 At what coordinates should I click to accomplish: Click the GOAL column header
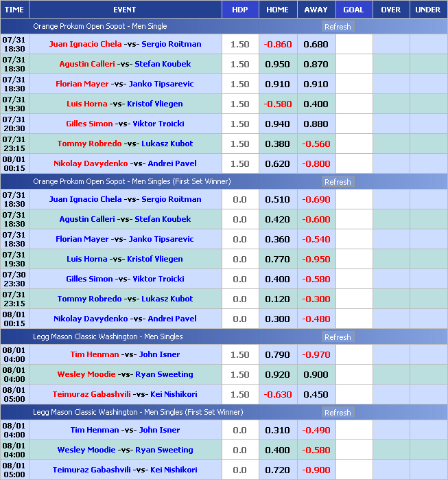tap(353, 10)
